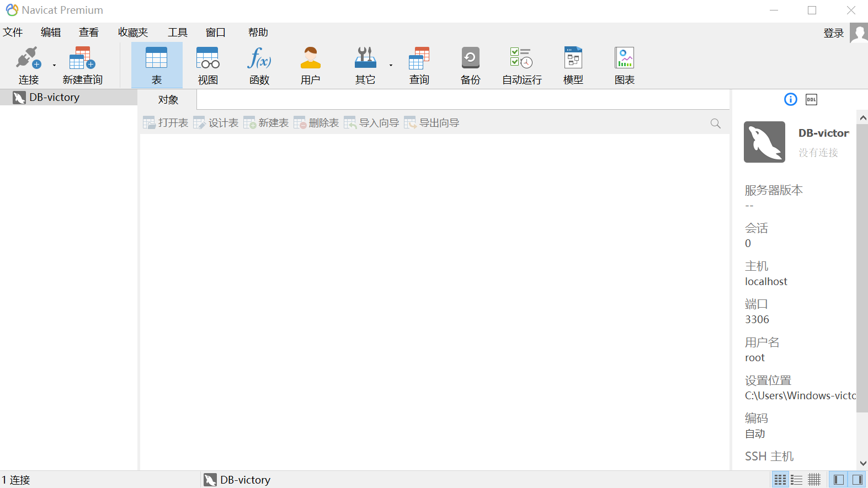Open the dropdown arrow beside 连接
Viewport: 868px width, 488px height.
coord(54,66)
